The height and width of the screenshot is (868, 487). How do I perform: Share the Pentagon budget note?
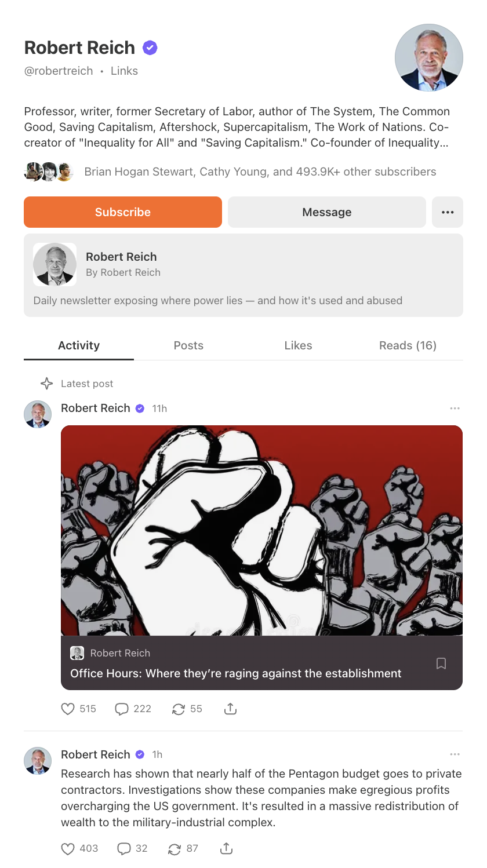pyautogui.click(x=227, y=849)
